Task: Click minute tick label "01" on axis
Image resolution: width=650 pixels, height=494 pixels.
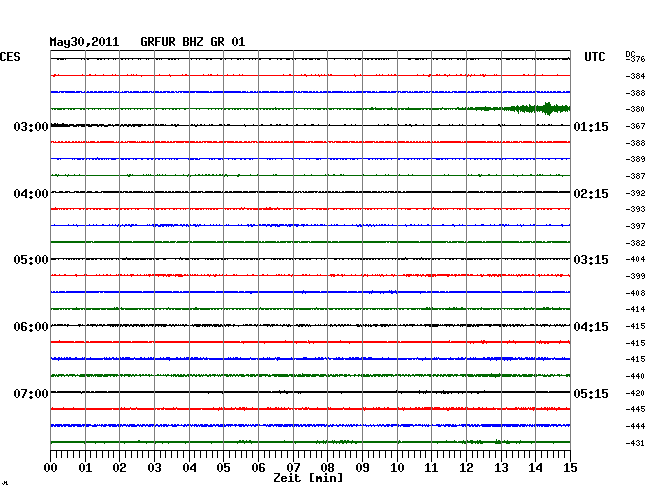Action: [x=85, y=467]
